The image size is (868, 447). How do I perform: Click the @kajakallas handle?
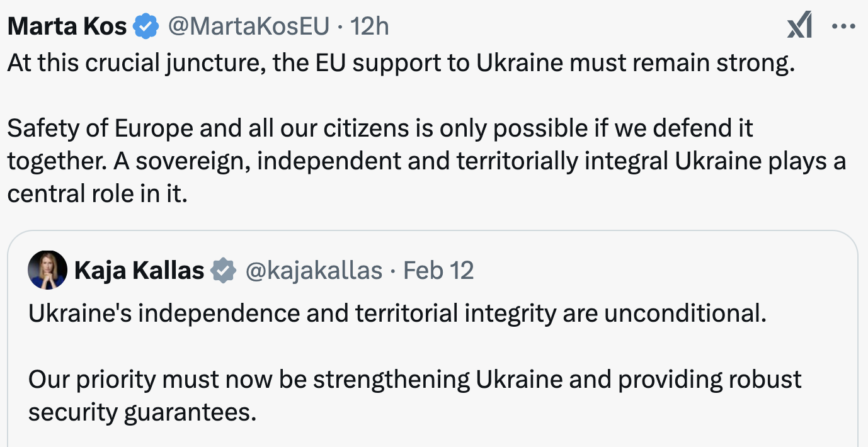[313, 270]
